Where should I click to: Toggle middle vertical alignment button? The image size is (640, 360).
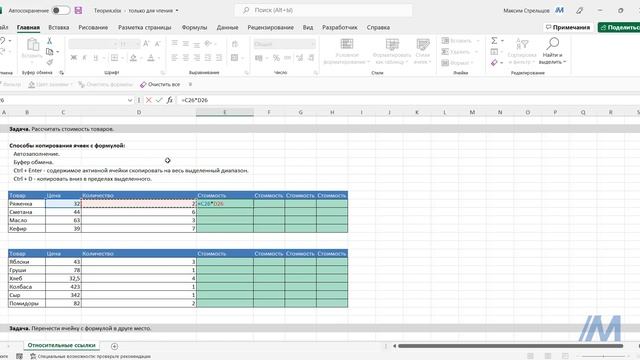coord(185,44)
